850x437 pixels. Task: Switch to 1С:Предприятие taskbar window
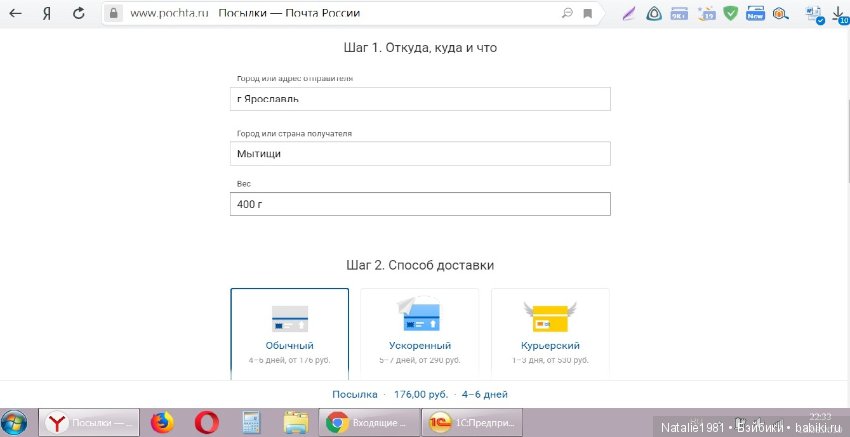click(x=472, y=423)
